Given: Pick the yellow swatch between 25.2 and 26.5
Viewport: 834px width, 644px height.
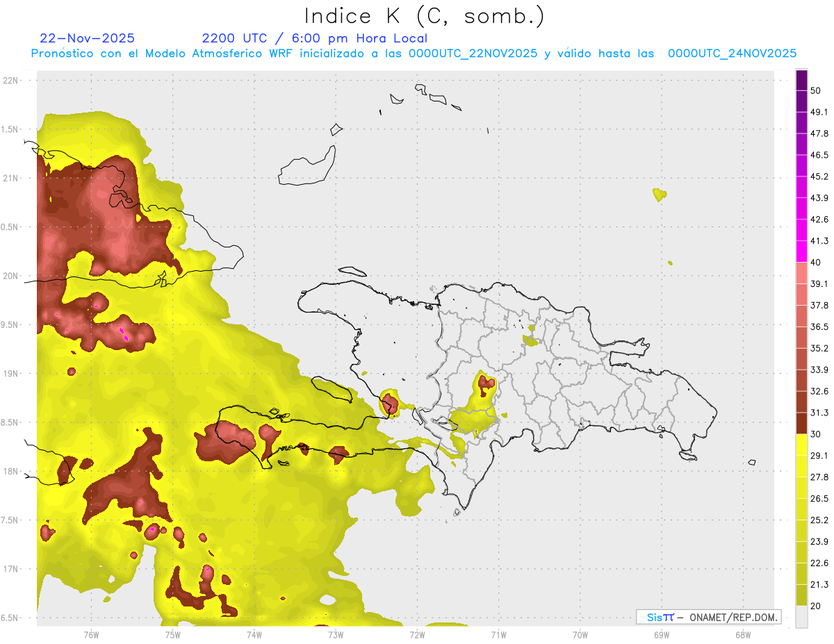Looking at the screenshot, I should point(801,510).
